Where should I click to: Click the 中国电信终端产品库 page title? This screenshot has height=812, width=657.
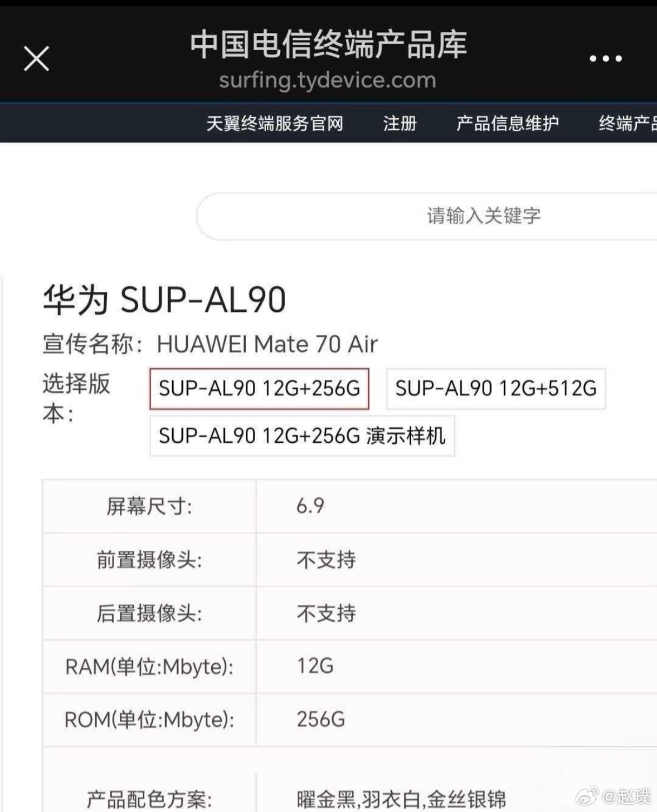click(x=328, y=45)
